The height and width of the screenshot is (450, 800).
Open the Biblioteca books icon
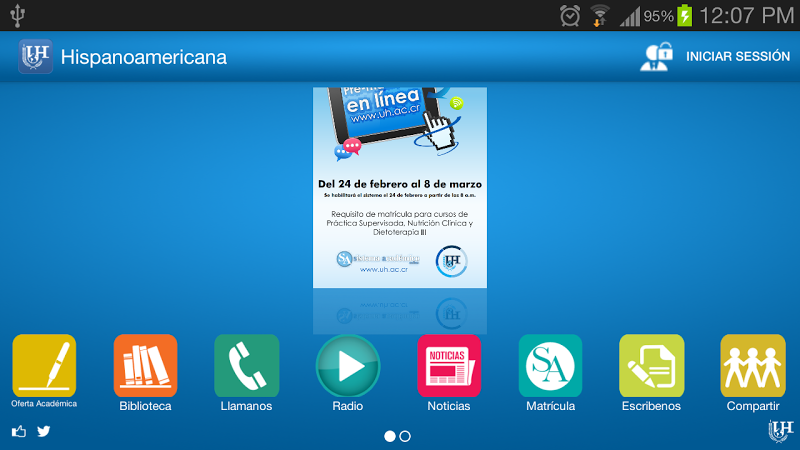point(145,365)
